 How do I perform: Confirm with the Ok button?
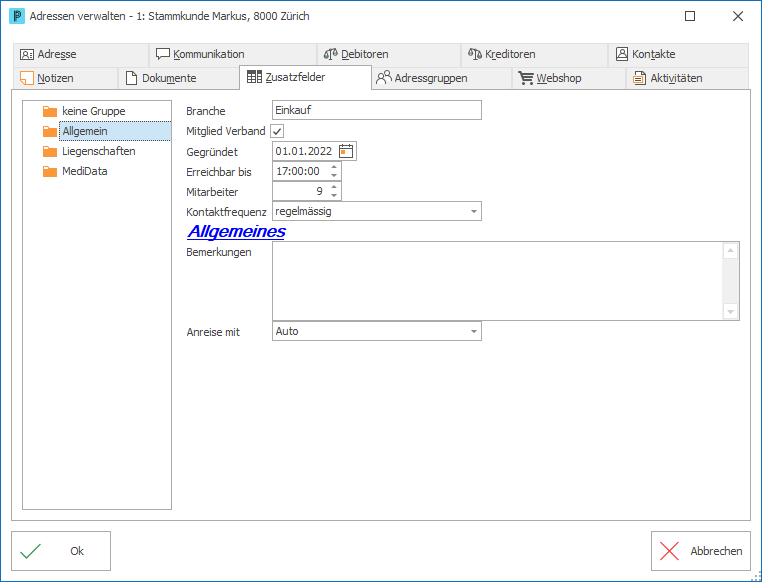click(61, 551)
